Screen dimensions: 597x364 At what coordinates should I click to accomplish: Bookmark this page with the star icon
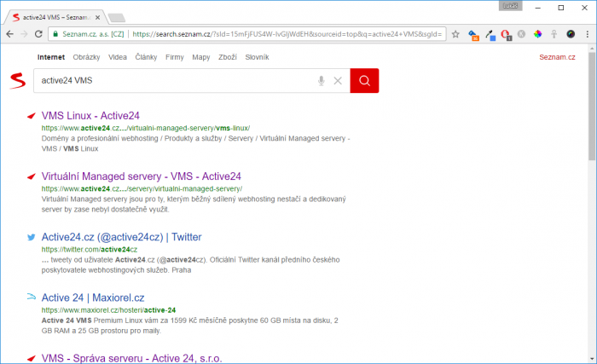455,34
